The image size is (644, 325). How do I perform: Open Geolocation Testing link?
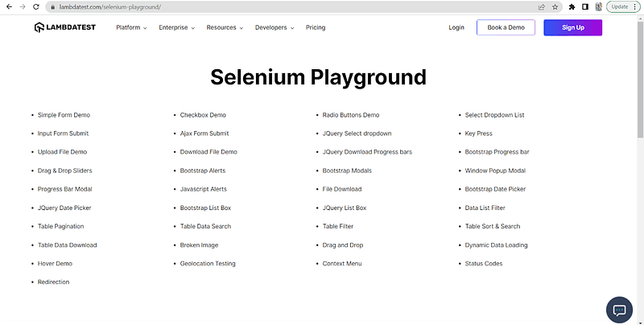[208, 263]
